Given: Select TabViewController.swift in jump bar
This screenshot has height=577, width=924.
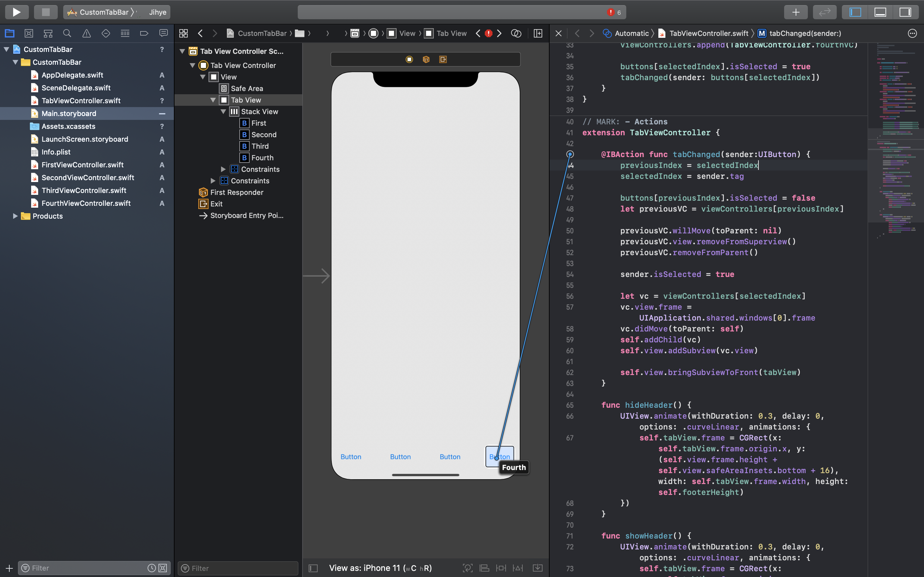Looking at the screenshot, I should [708, 34].
